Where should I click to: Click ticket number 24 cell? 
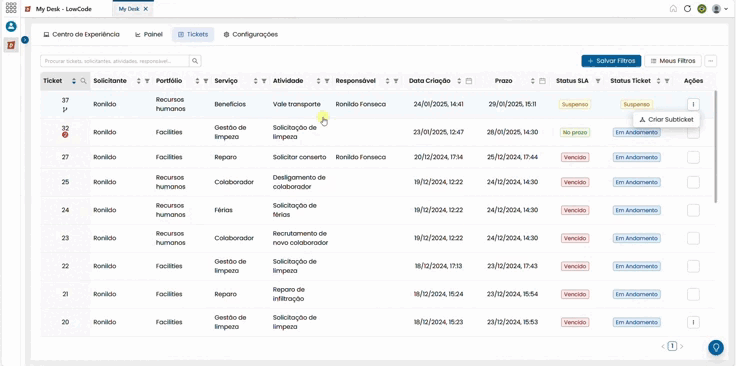65,210
